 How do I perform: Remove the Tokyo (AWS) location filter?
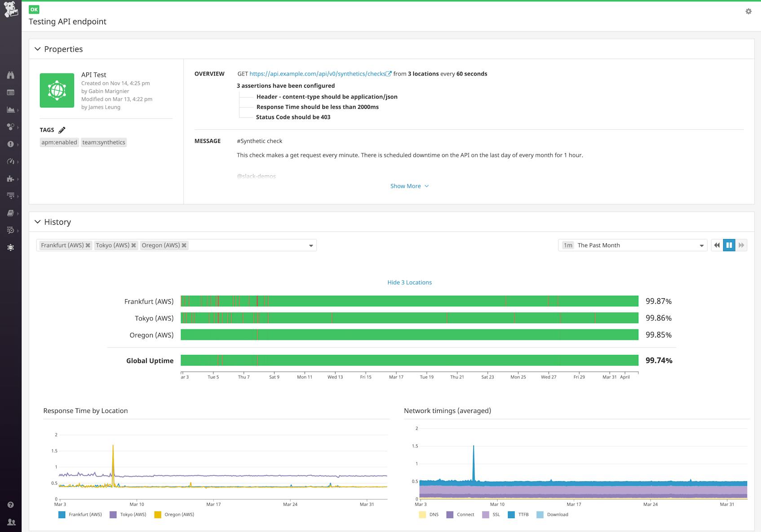(x=133, y=245)
